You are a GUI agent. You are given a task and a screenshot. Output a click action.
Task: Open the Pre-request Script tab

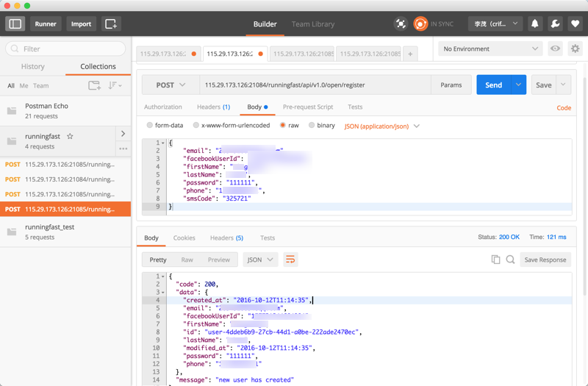[x=308, y=107]
